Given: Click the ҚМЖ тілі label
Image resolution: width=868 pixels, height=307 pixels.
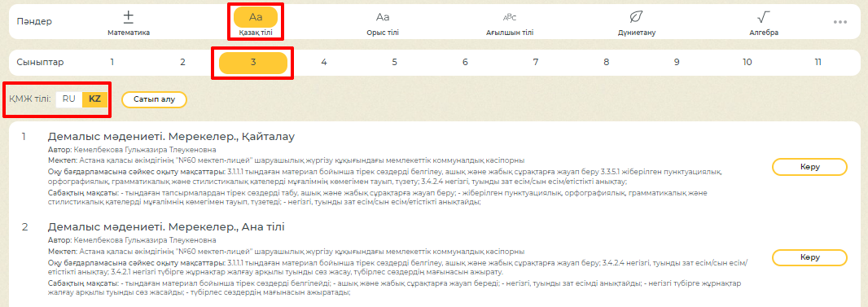Looking at the screenshot, I should point(30,99).
